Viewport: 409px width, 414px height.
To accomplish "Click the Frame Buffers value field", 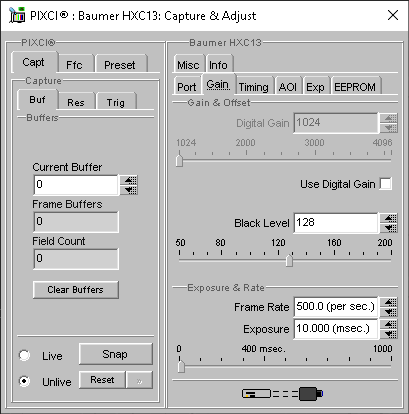I will pos(76,222).
